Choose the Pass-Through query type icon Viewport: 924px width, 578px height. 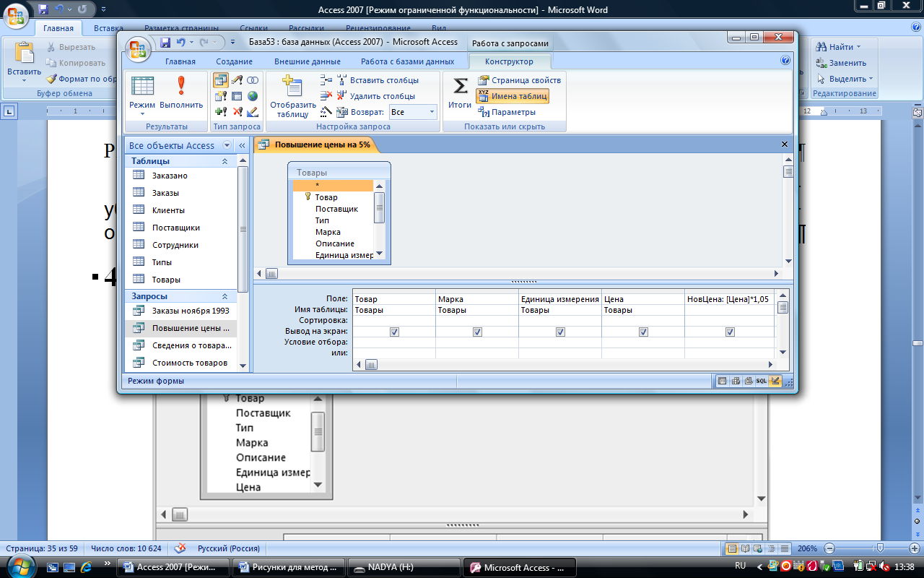point(253,96)
